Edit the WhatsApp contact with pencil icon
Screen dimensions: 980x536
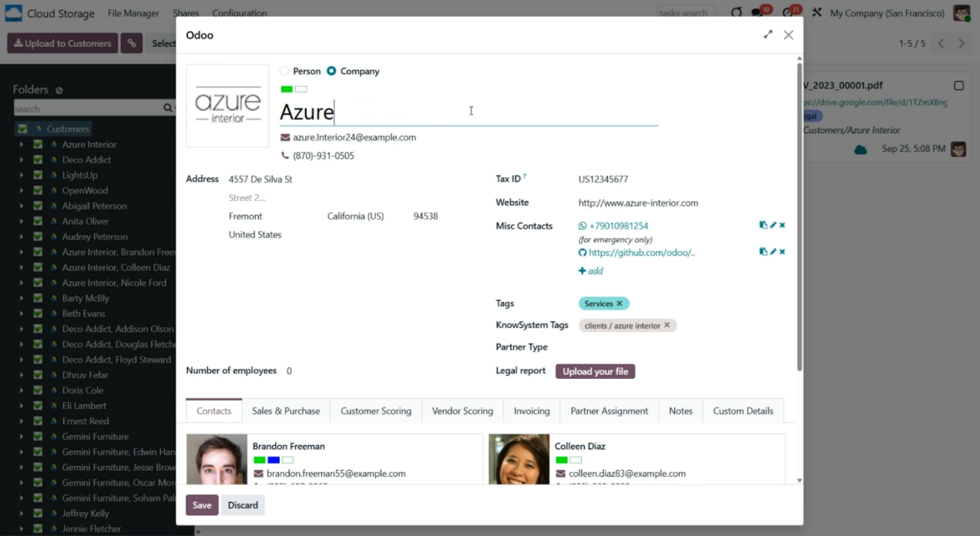pyautogui.click(x=773, y=225)
